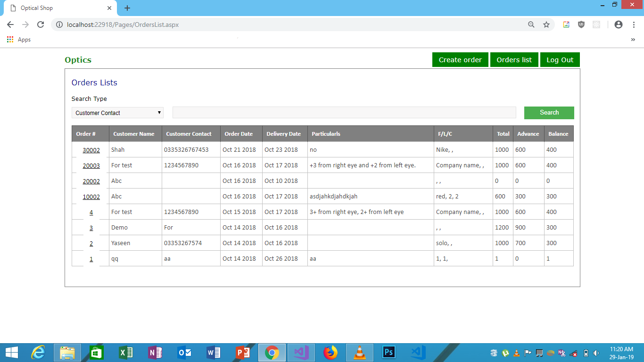Open Chrome's three-dot menu
Screen dimensions: 644x362
coord(634,24)
